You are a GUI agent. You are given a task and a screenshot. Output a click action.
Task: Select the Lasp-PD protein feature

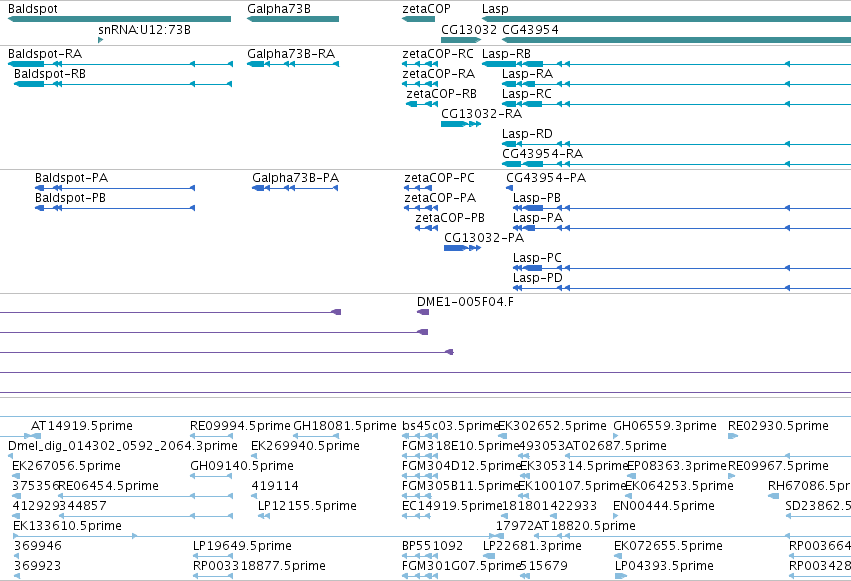pyautogui.click(x=682, y=288)
